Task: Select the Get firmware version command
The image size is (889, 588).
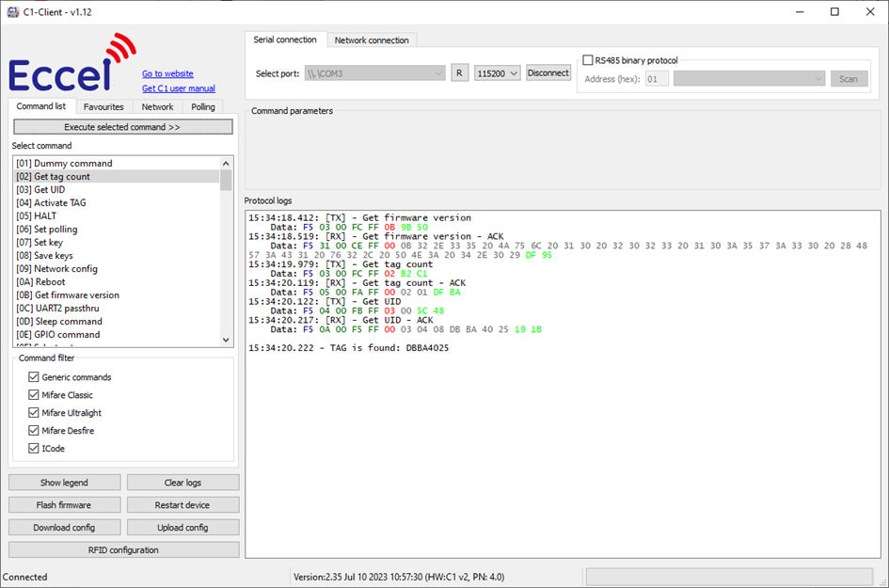Action: (x=77, y=295)
